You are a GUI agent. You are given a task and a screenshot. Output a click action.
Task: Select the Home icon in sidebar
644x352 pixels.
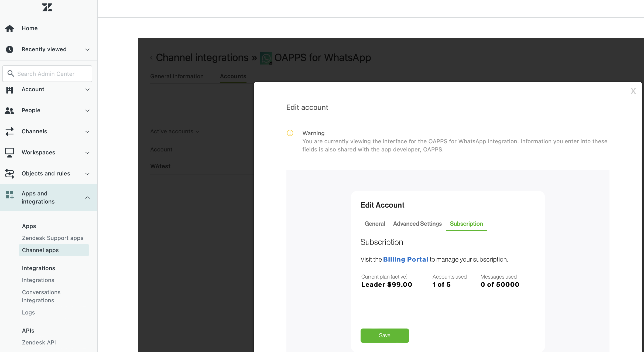pos(9,28)
